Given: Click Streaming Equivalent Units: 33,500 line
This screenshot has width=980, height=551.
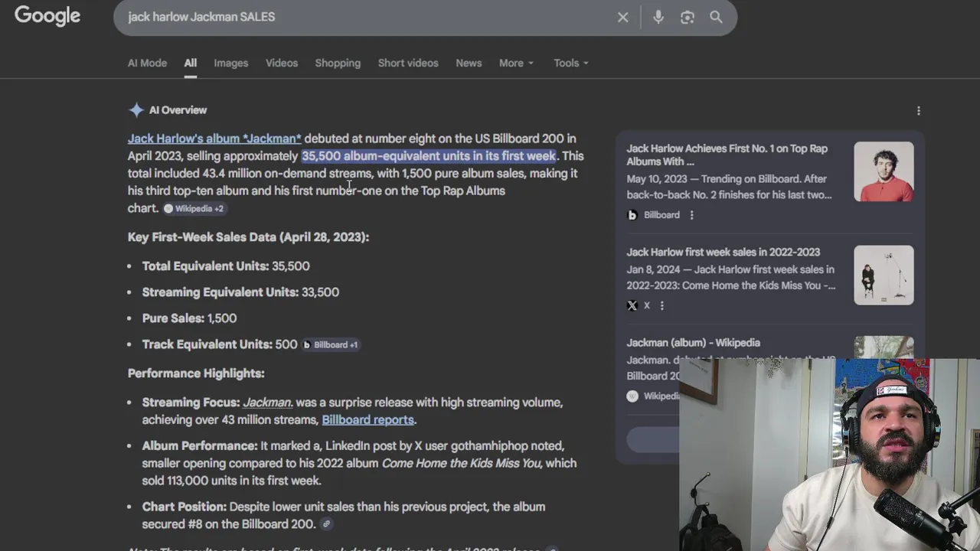Looking at the screenshot, I should (x=240, y=292).
